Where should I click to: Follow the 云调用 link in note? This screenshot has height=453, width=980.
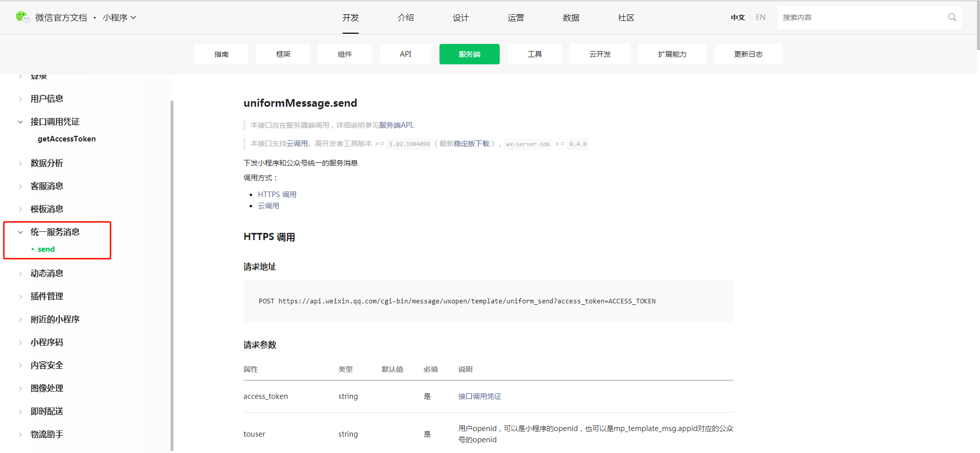(x=297, y=144)
